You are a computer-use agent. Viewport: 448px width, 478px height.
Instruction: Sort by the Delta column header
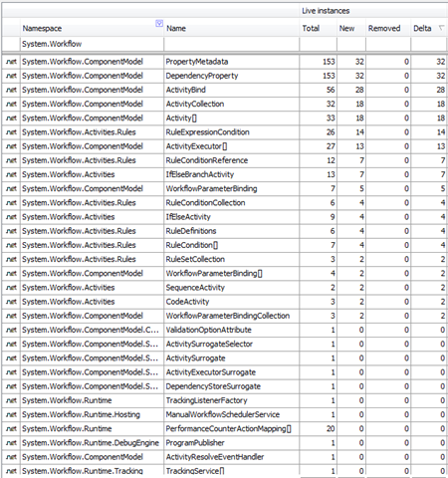click(x=429, y=28)
